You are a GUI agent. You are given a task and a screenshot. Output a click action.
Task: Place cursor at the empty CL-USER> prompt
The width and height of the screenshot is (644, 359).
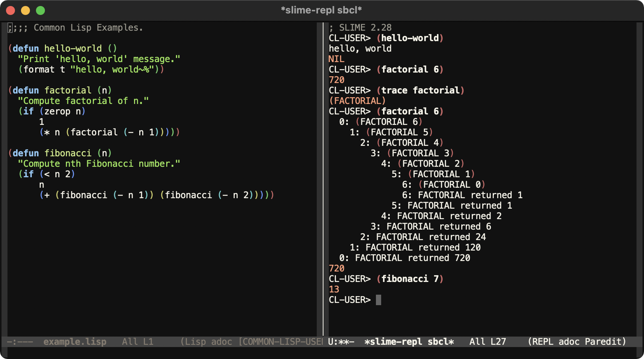(x=379, y=300)
